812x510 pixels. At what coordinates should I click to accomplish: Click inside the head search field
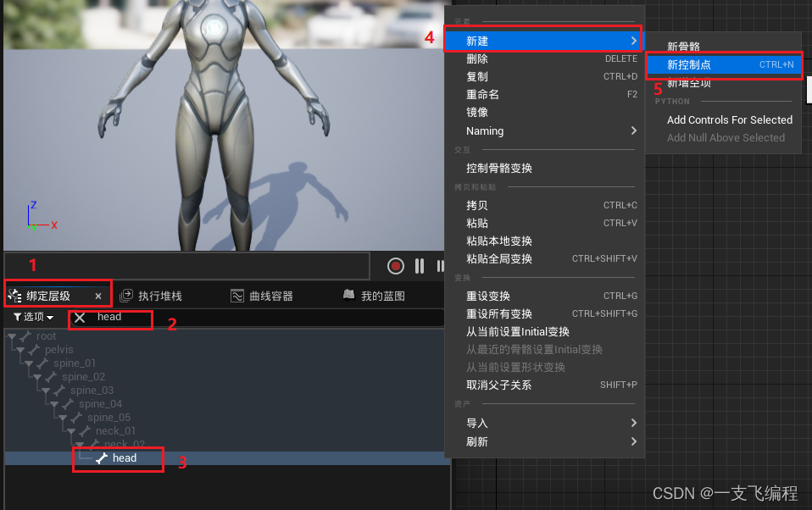tap(119, 317)
